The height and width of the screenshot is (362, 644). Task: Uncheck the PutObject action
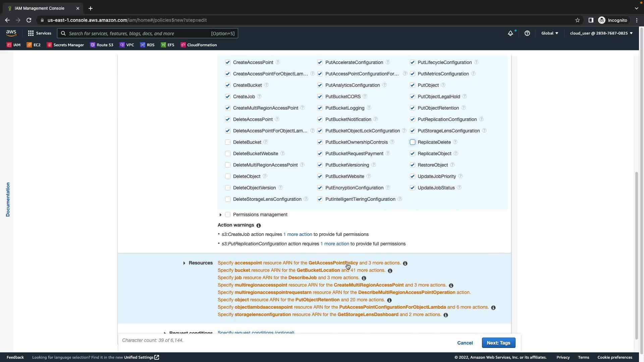click(413, 85)
